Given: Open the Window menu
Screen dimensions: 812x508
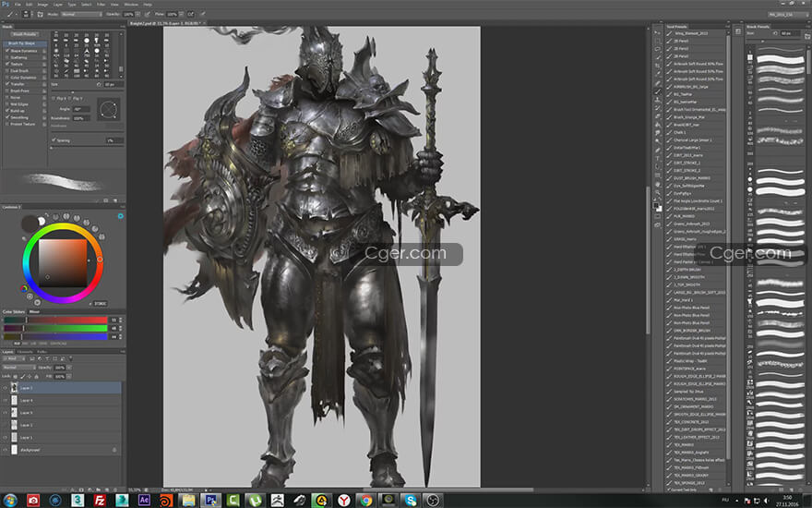Looking at the screenshot, I should 131,4.
